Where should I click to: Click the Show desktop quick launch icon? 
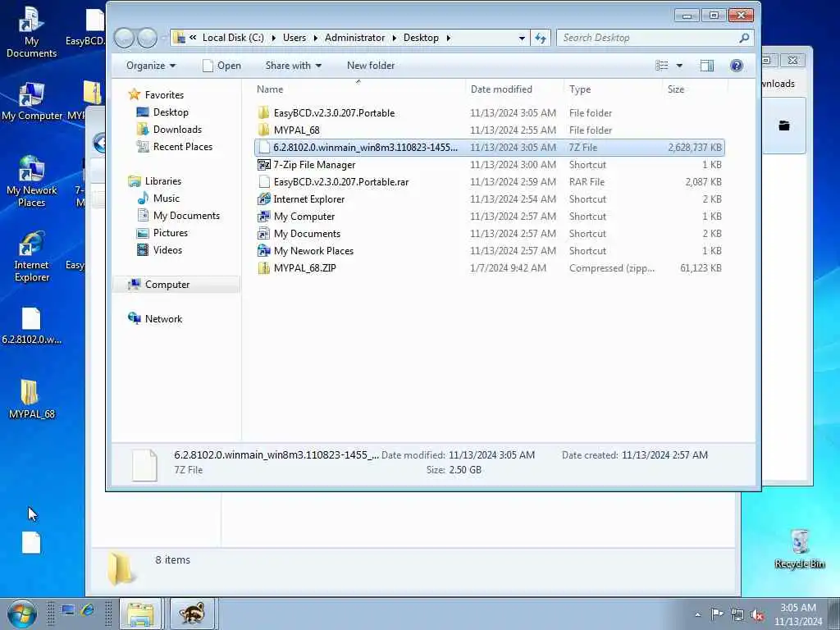(67, 610)
